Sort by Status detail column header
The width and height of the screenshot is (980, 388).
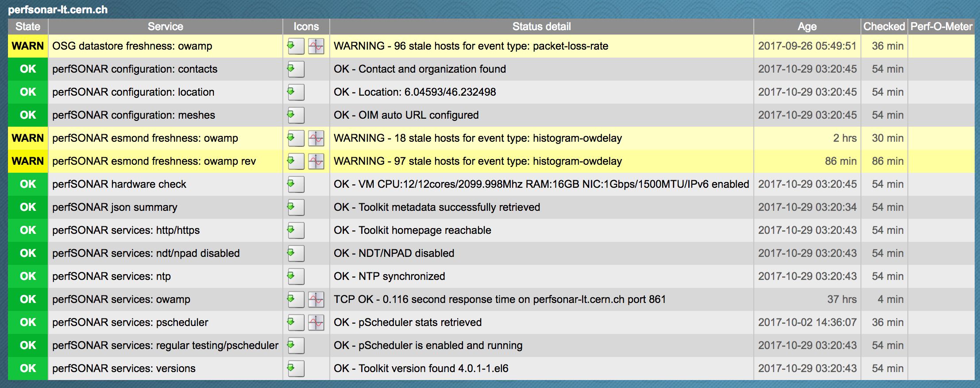(x=542, y=27)
